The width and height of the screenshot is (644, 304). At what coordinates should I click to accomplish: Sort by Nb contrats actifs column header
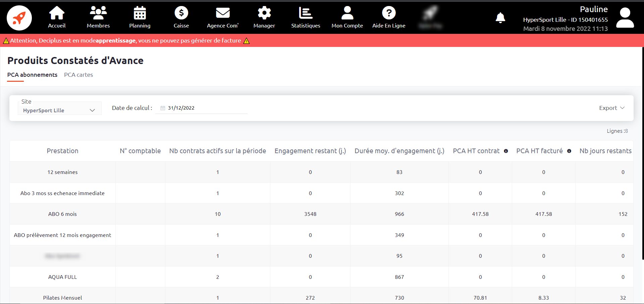point(218,151)
